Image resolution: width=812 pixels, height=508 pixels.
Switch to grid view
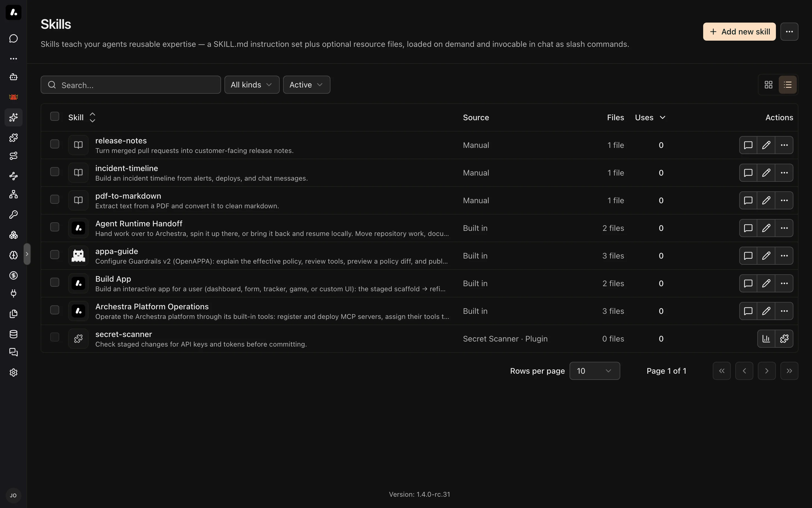click(769, 85)
